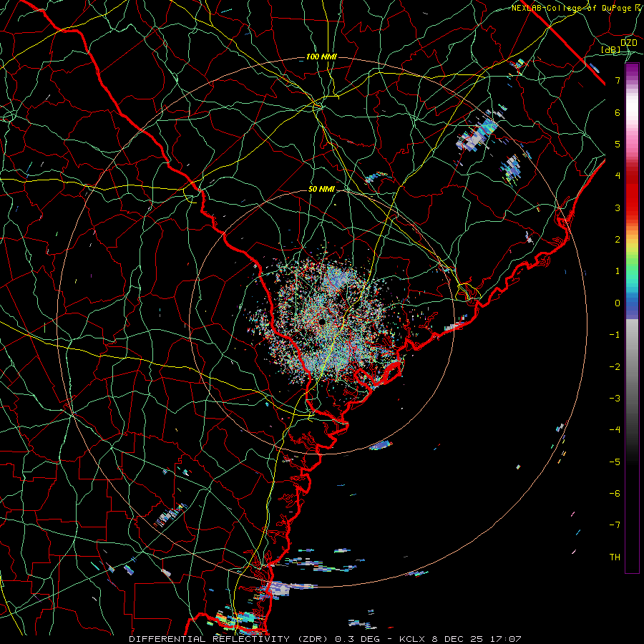Click the blue echo just below the 50 NMI ring offshore
The width and height of the screenshot is (644, 644).
click(x=381, y=446)
